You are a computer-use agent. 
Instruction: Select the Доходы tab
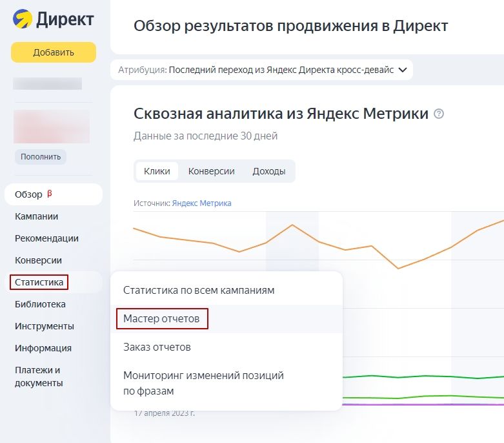pyautogui.click(x=268, y=171)
